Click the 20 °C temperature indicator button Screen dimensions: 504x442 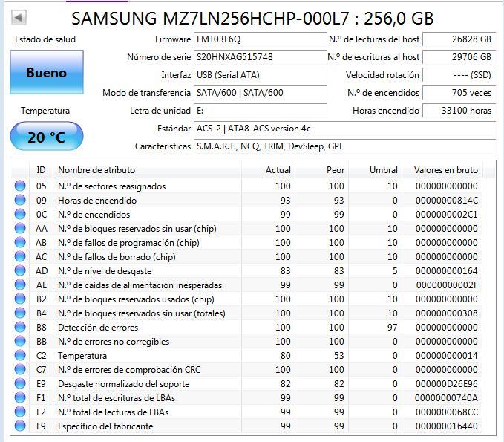(47, 137)
